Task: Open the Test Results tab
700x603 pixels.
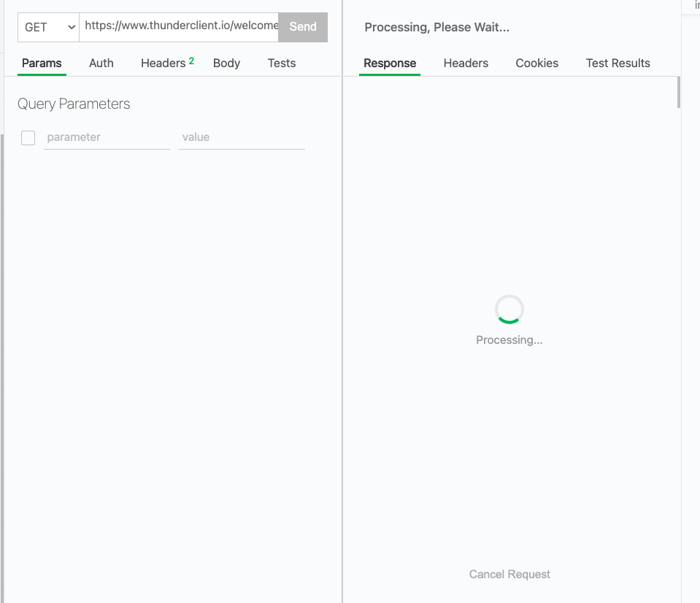Action: [618, 63]
